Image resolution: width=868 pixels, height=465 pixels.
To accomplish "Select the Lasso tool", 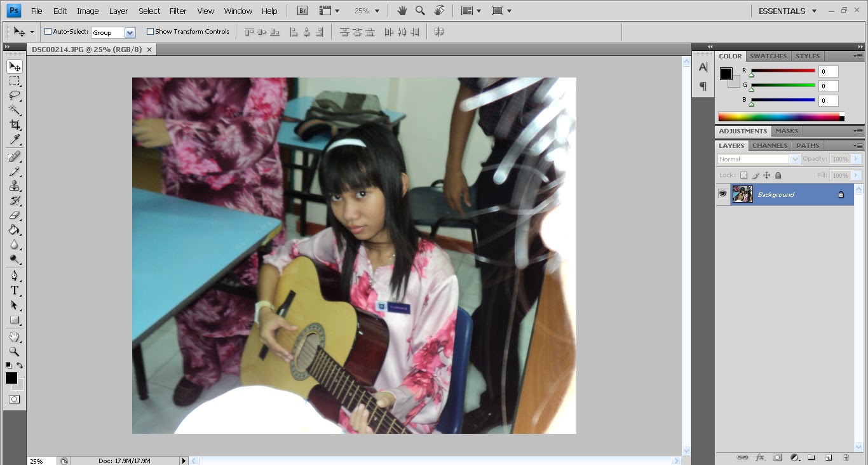I will (14, 95).
